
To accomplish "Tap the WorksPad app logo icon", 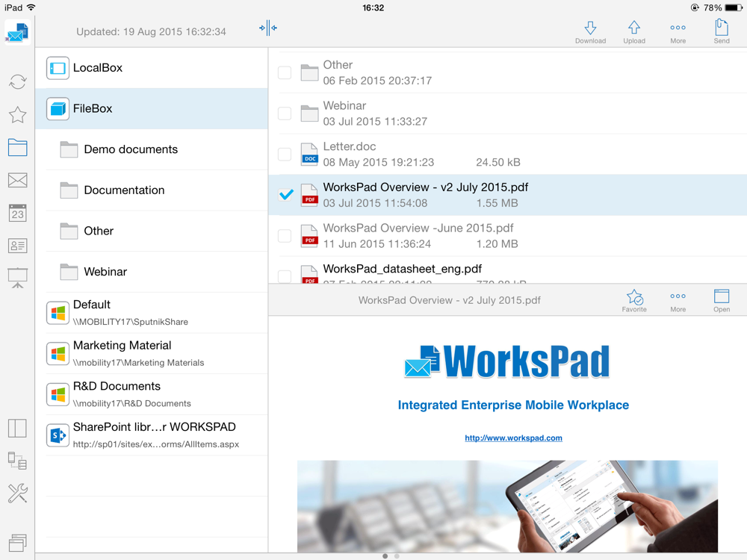I will 18,32.
